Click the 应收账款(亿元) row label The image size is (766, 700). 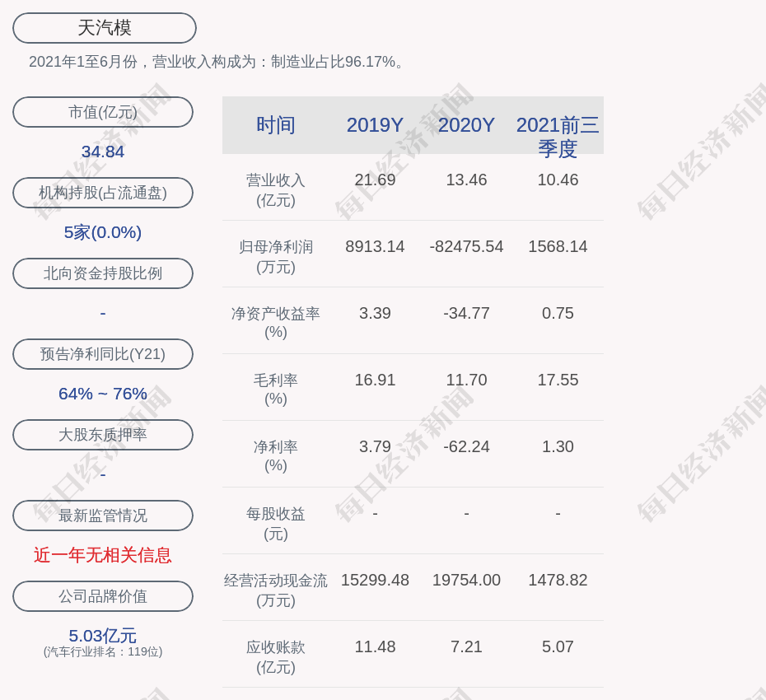click(x=276, y=657)
